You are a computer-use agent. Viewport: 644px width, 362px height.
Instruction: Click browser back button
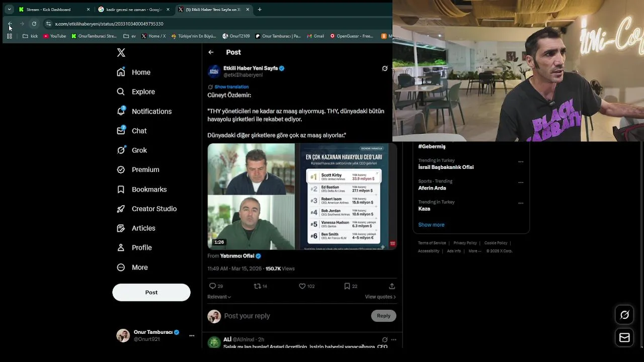point(10,24)
